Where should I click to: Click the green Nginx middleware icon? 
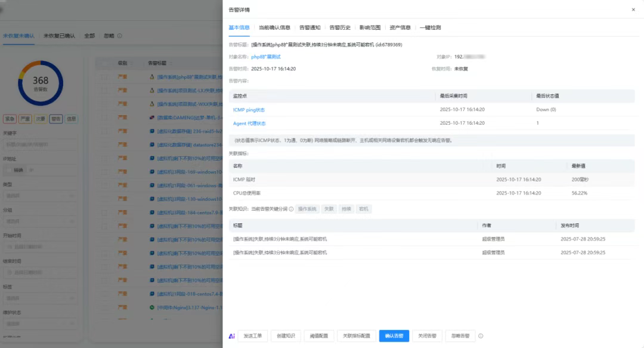pyautogui.click(x=152, y=308)
